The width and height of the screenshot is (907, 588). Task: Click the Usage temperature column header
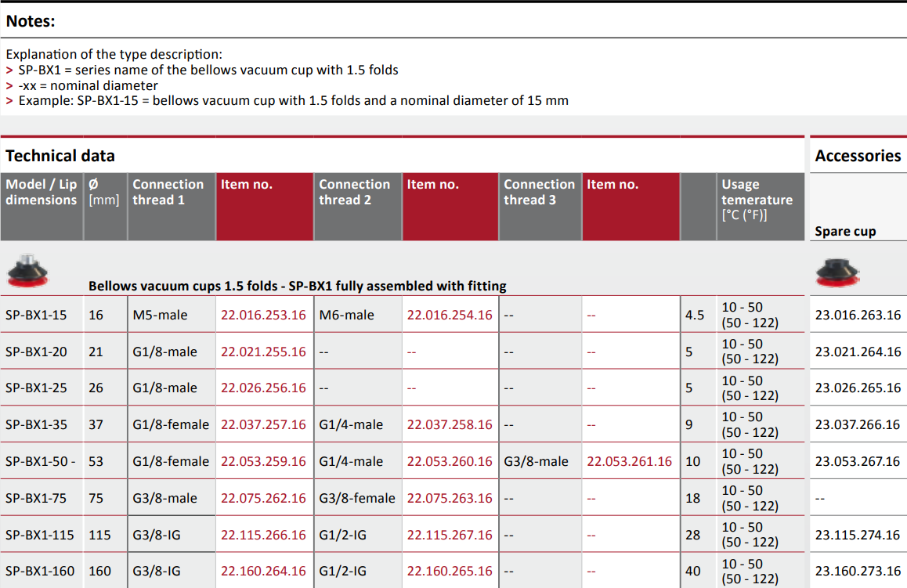point(761,207)
